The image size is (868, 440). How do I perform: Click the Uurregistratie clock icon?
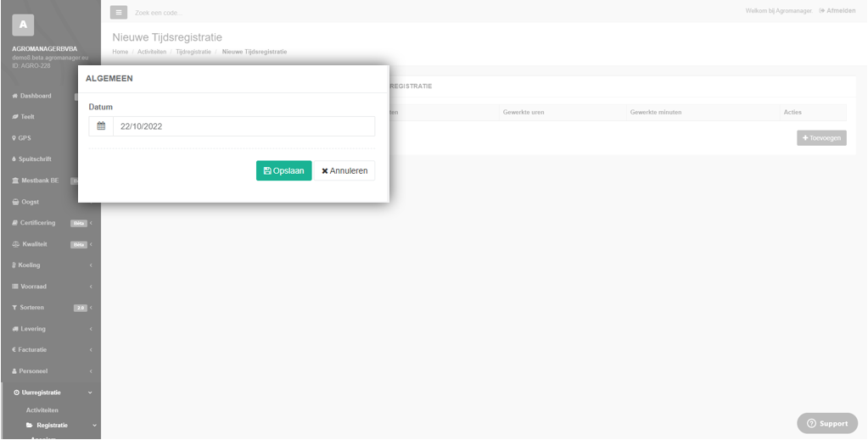coord(17,393)
